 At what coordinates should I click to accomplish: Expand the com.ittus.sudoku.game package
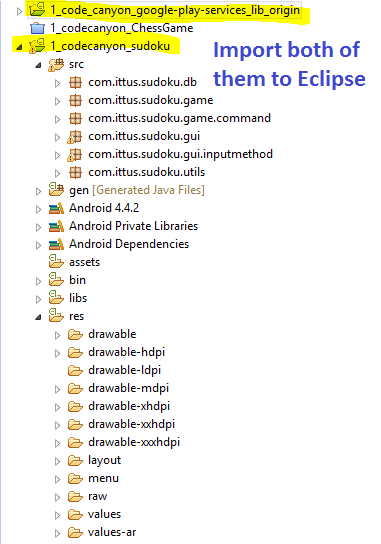point(58,101)
